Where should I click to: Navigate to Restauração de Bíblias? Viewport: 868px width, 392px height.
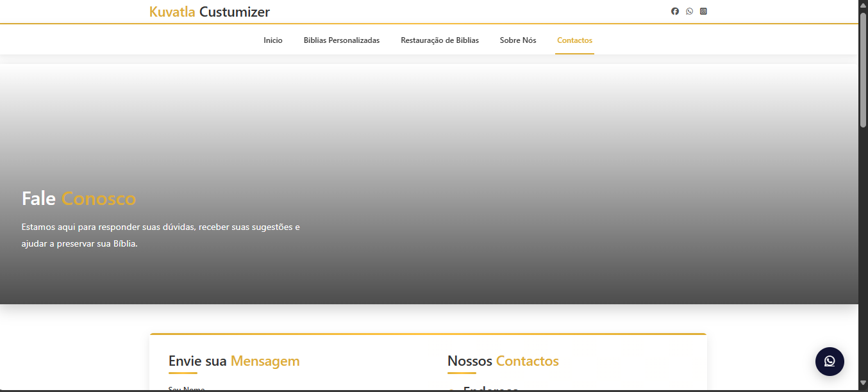point(439,40)
